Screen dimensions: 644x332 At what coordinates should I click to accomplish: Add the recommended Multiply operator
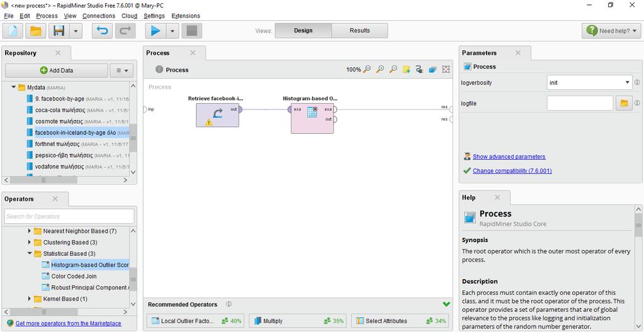[298, 321]
